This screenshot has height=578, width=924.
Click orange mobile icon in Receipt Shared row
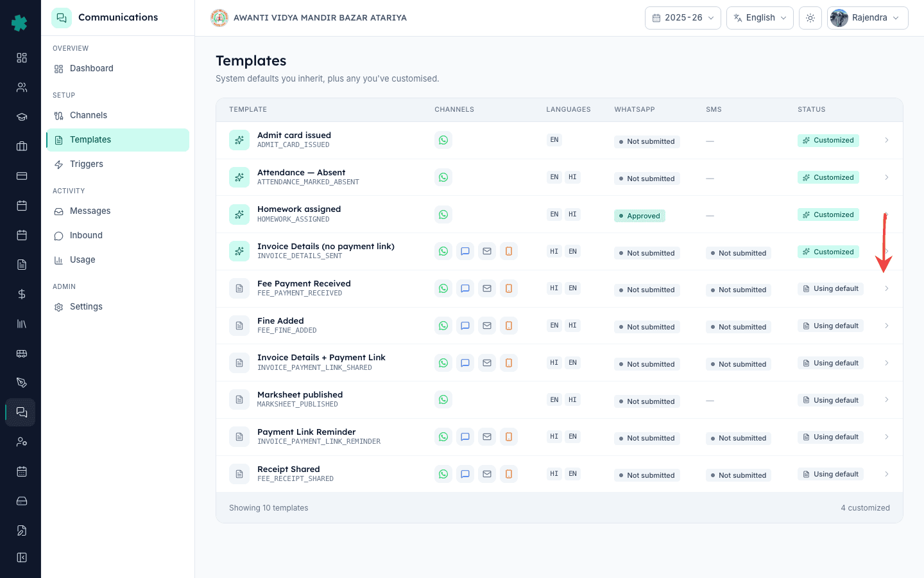(x=509, y=474)
